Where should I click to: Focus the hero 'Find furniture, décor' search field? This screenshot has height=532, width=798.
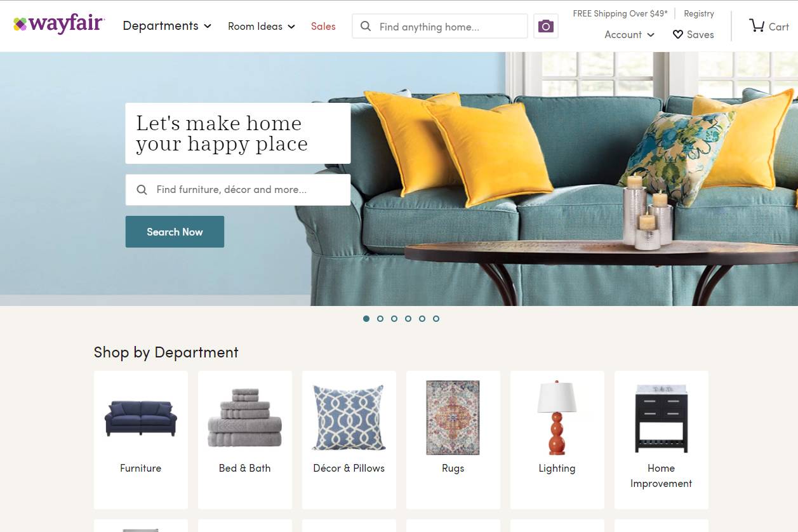click(x=238, y=190)
